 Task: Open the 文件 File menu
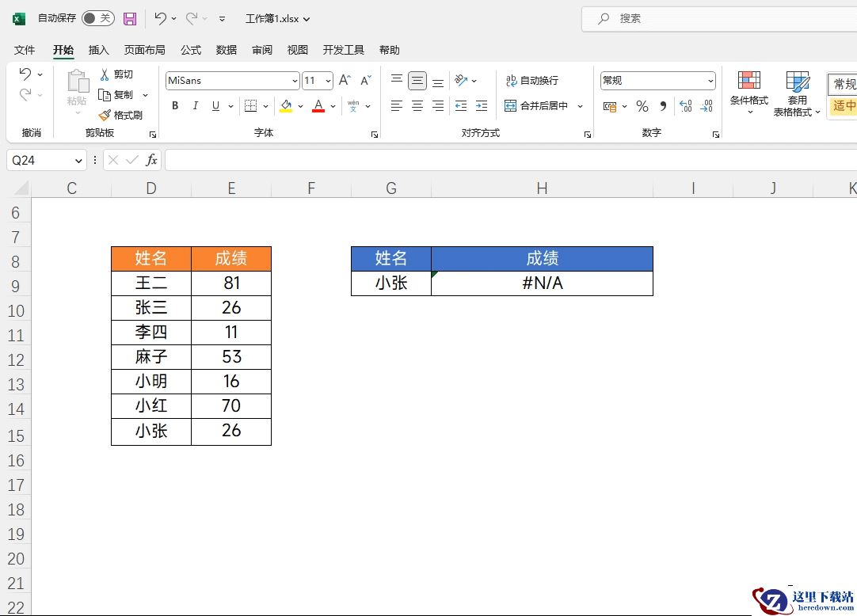[x=25, y=50]
